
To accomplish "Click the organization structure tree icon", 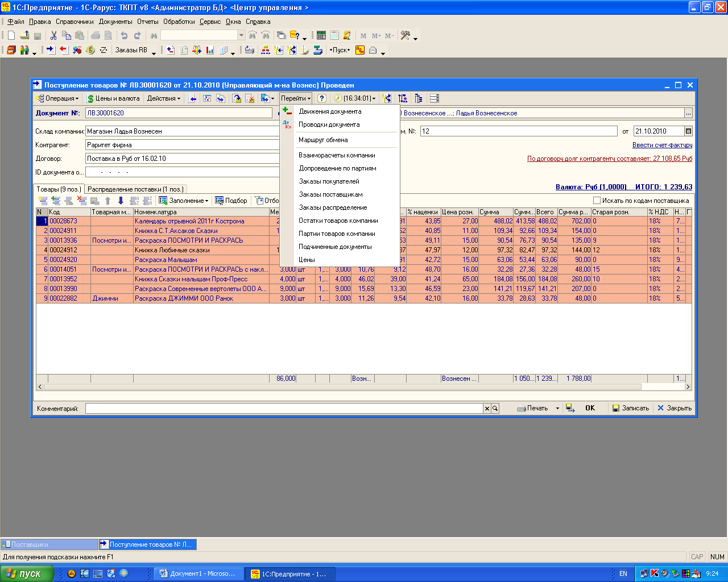I will [266, 50].
